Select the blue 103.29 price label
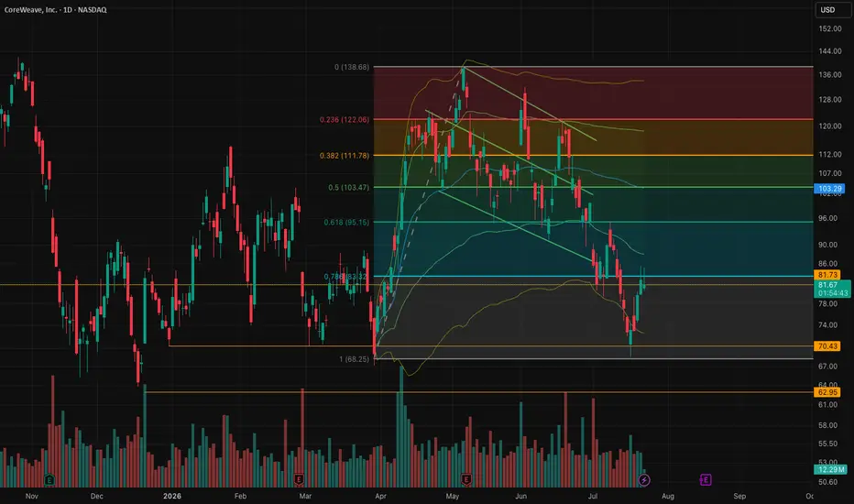The width and height of the screenshot is (854, 504). 829,189
